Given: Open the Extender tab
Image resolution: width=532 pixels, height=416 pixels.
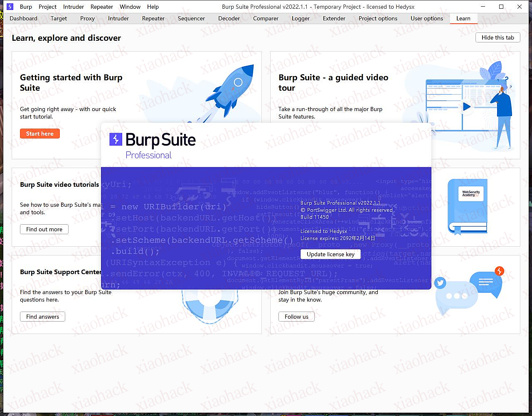Looking at the screenshot, I should point(334,18).
